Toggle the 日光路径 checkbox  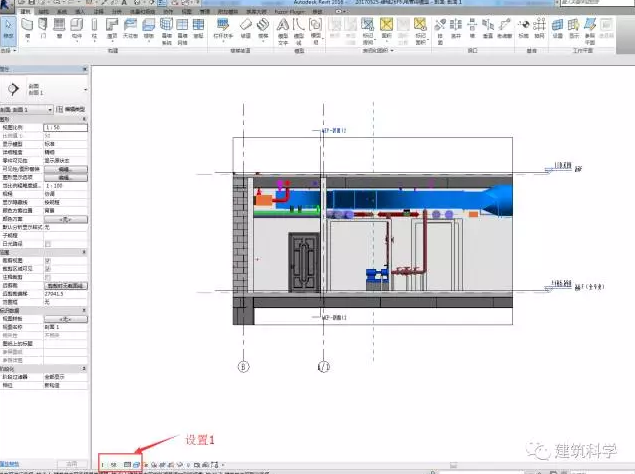(48, 244)
